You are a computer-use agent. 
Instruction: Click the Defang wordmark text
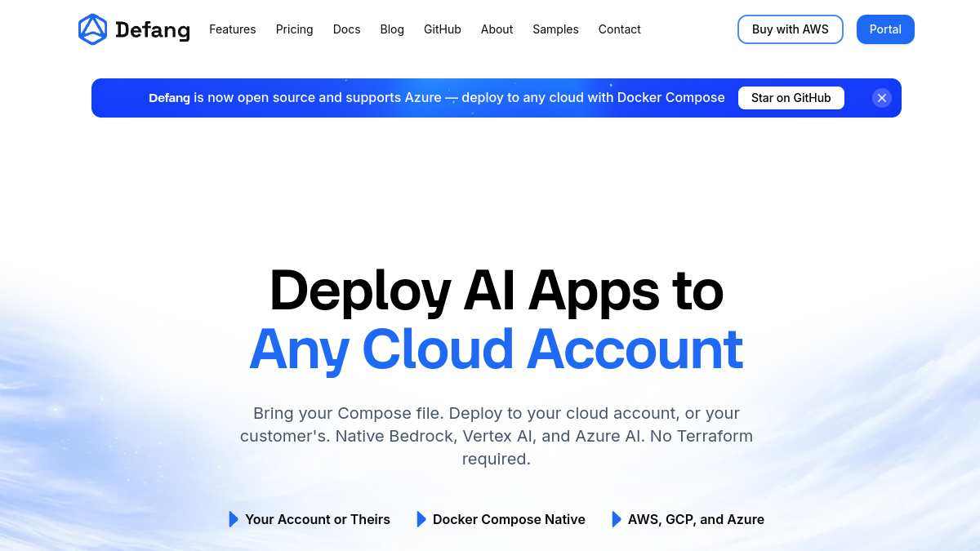point(153,30)
